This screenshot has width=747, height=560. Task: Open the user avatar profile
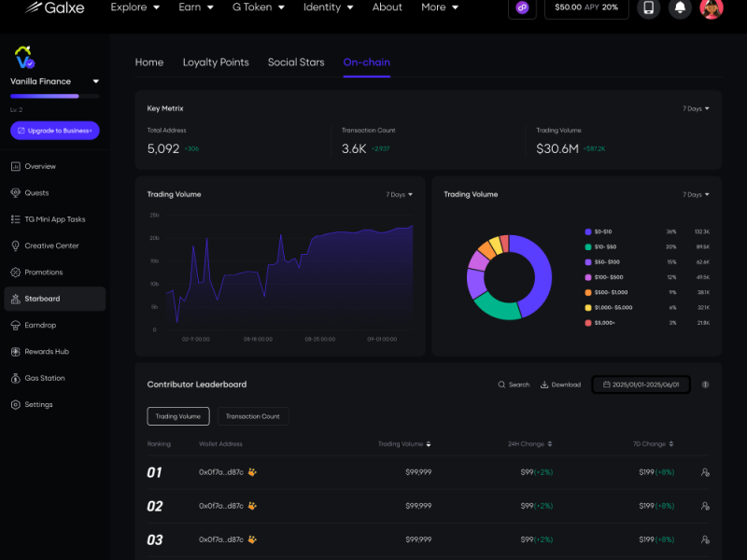coord(712,7)
